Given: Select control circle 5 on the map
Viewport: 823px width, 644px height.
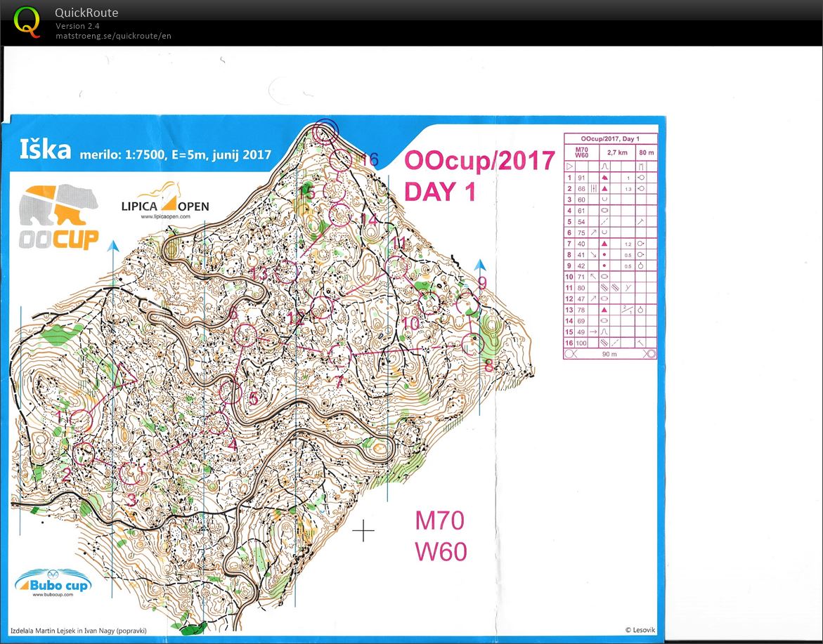Looking at the screenshot, I should click(230, 392).
